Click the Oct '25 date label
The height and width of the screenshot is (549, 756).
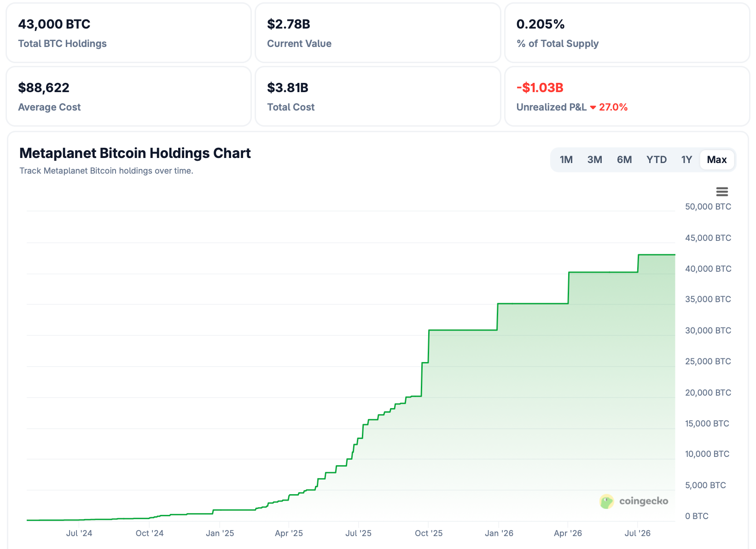429,533
